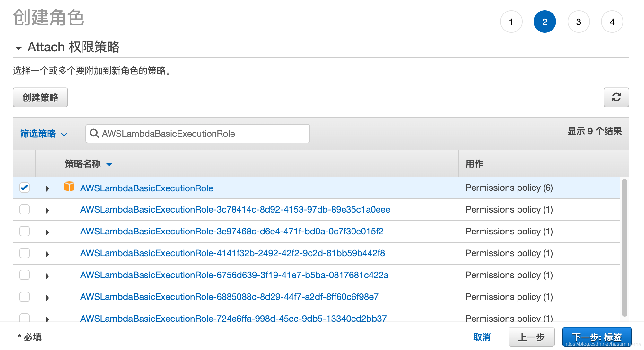The height and width of the screenshot is (350, 644).
Task: Open policy link ending 81bb59b442f8
Action: pyautogui.click(x=232, y=253)
